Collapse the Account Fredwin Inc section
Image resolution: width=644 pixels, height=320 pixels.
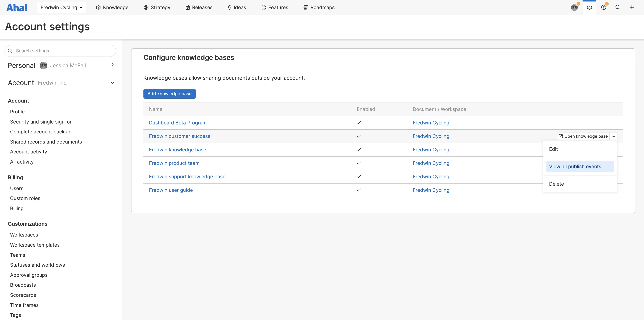pos(112,83)
